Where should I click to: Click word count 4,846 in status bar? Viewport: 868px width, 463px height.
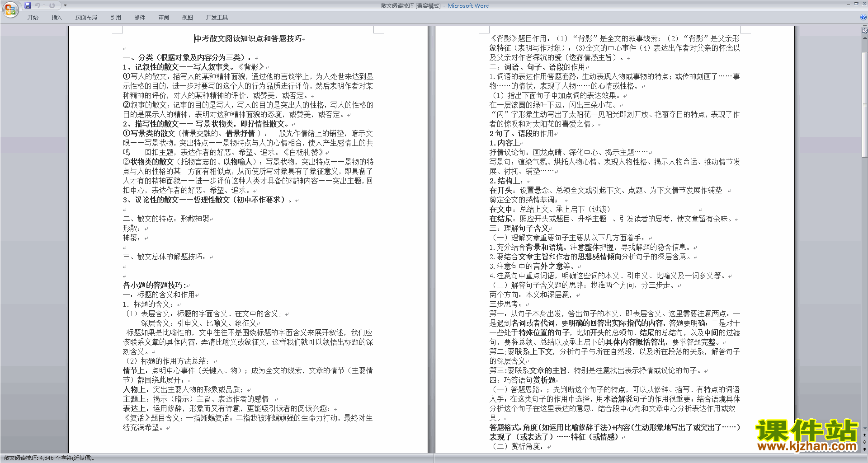point(49,458)
